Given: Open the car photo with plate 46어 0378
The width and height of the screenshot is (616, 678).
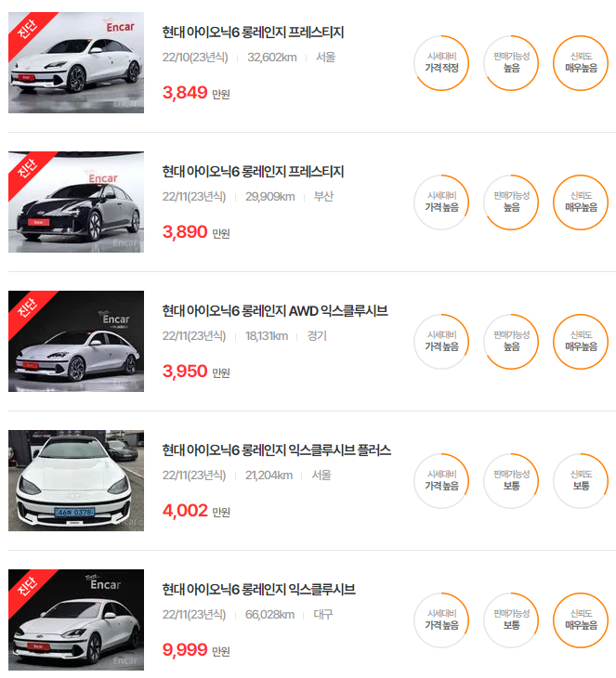Looking at the screenshot, I should coord(76,480).
